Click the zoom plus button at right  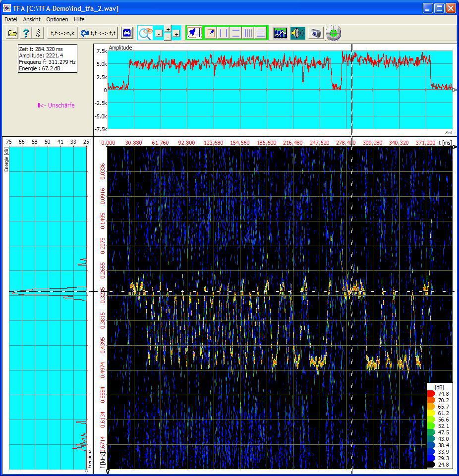[x=176, y=34]
